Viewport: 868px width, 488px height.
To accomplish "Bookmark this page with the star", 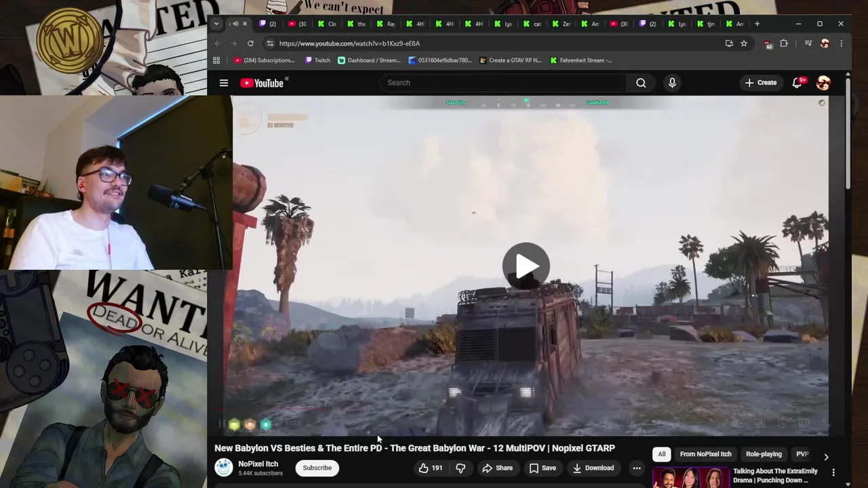I will (x=744, y=43).
